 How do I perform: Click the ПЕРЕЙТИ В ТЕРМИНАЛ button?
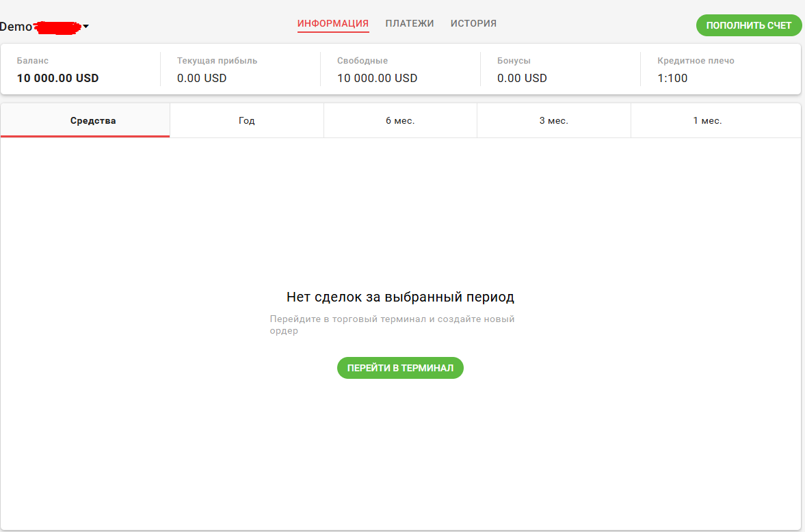point(400,368)
